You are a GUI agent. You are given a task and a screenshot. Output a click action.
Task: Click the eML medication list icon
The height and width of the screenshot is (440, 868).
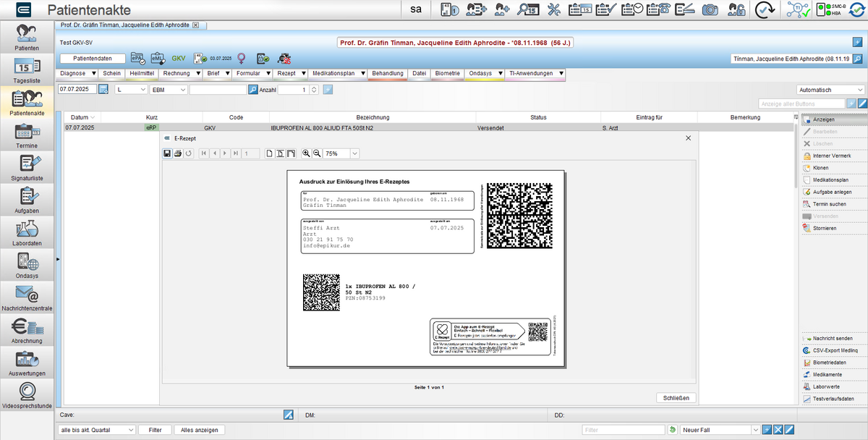(x=158, y=58)
